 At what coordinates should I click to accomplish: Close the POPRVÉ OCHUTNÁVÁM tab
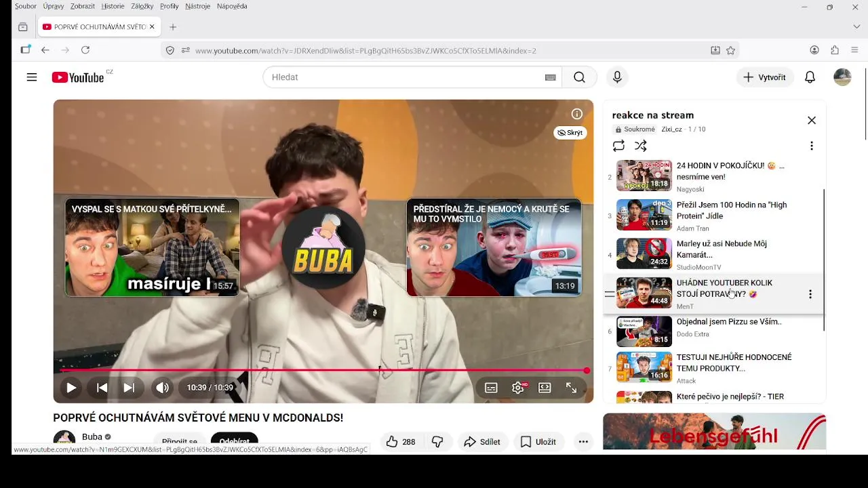click(152, 27)
